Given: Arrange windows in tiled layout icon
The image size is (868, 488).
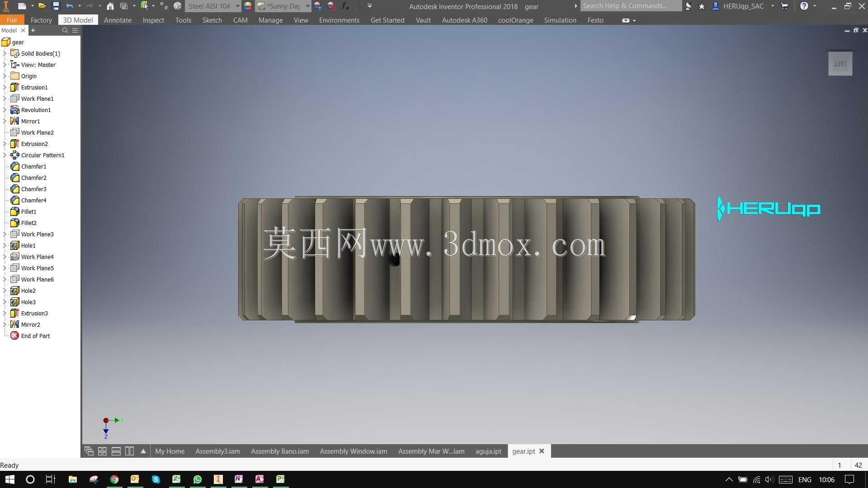Looking at the screenshot, I should [102, 451].
